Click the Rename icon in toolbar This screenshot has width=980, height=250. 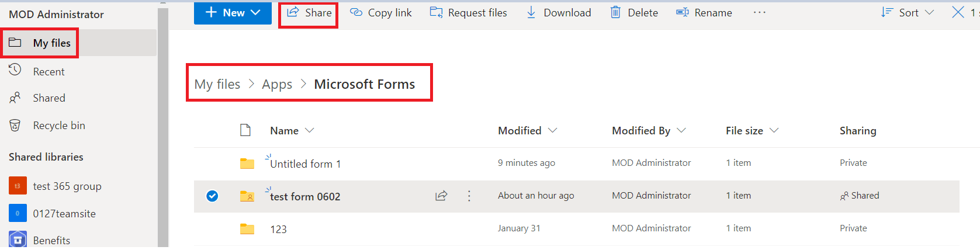click(x=682, y=12)
